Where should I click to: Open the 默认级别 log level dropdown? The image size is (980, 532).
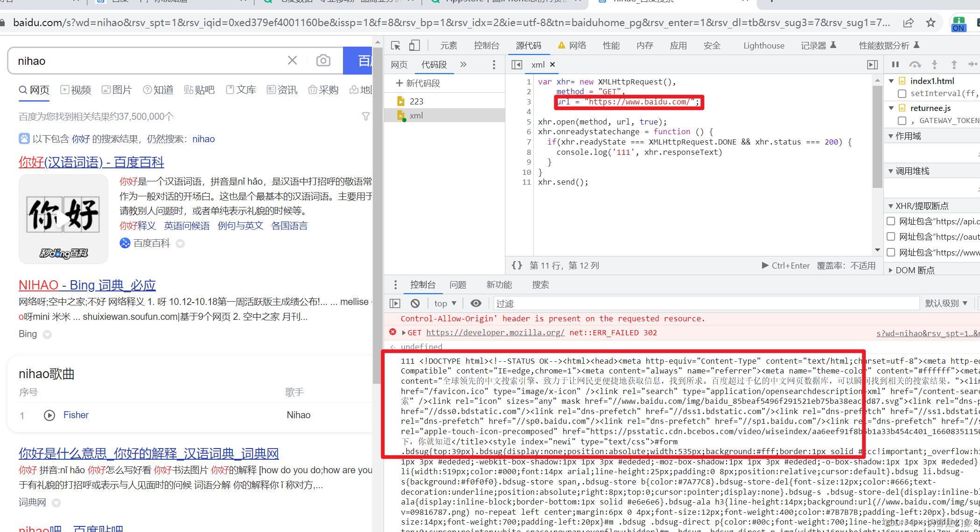coord(946,304)
